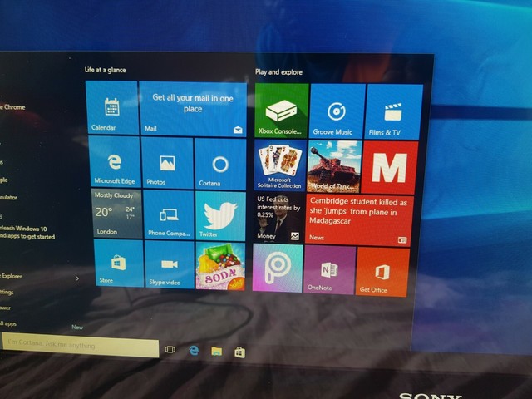Open the Phone Companion tile
532x399 pixels.
tap(169, 214)
